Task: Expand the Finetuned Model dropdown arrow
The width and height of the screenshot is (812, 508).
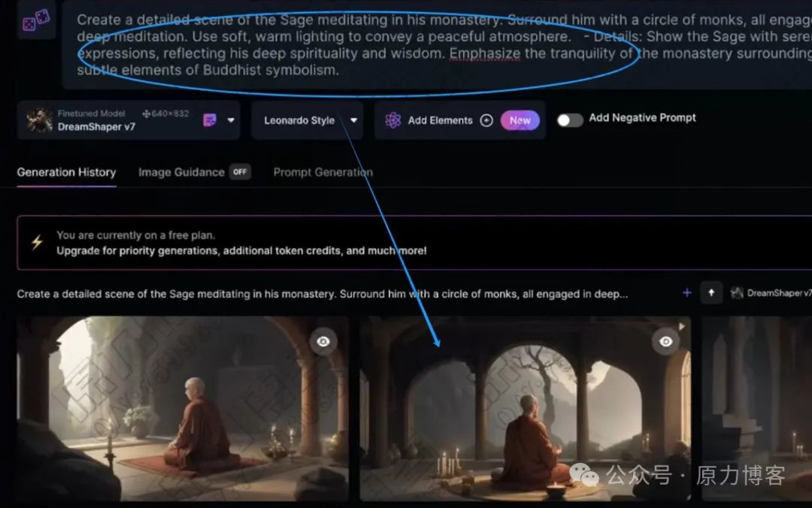Action: click(x=231, y=120)
